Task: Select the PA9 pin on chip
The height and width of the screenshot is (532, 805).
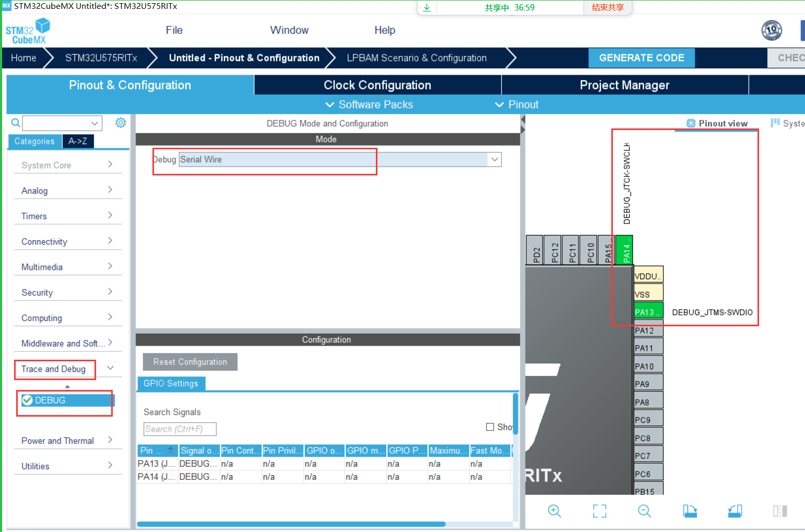Action: tap(648, 383)
